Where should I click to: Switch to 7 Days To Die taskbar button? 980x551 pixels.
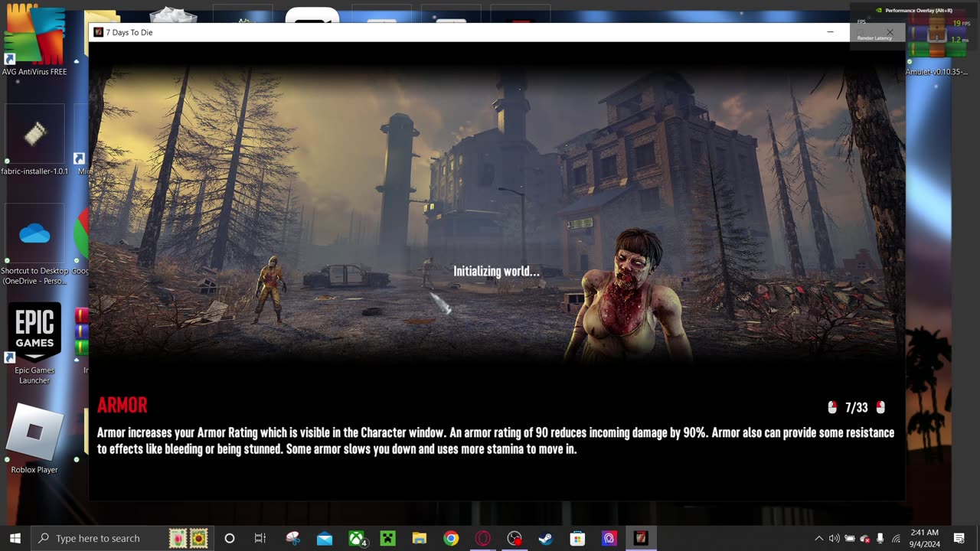coord(641,538)
